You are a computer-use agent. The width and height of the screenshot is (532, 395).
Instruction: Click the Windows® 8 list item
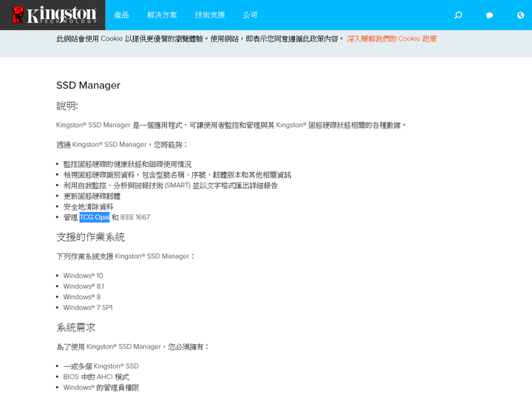(82, 297)
